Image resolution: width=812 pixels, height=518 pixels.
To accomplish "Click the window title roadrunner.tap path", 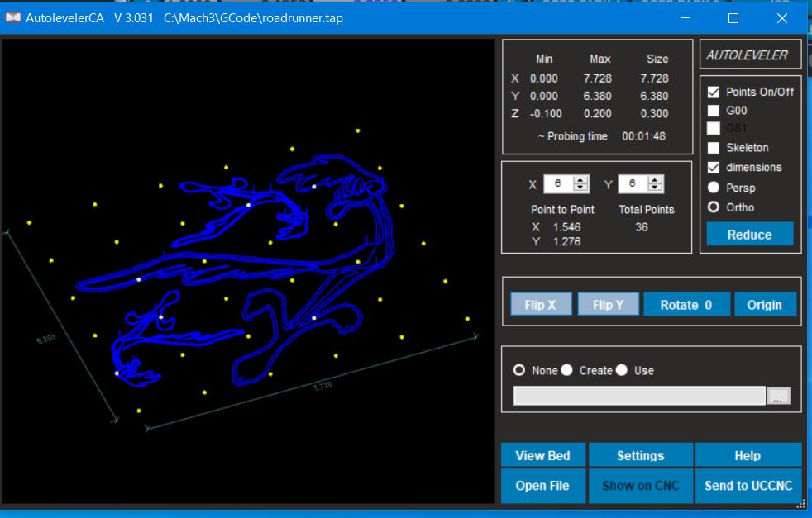I will (253, 18).
